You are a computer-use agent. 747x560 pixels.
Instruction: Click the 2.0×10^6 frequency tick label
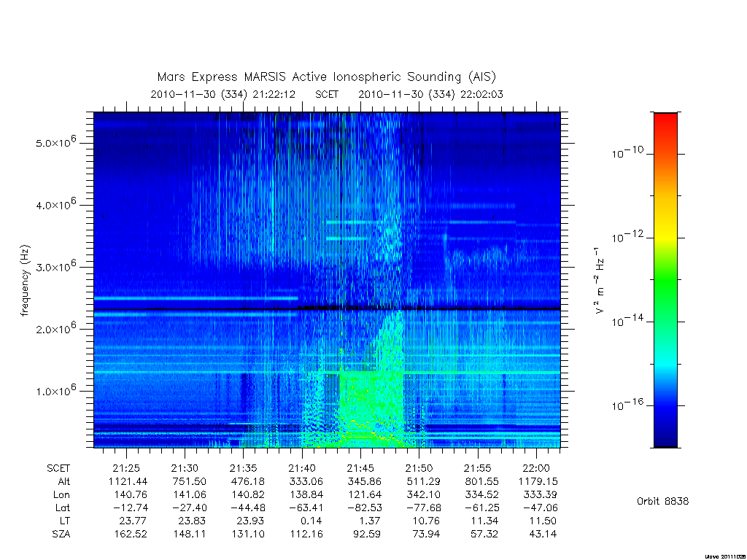coord(55,328)
